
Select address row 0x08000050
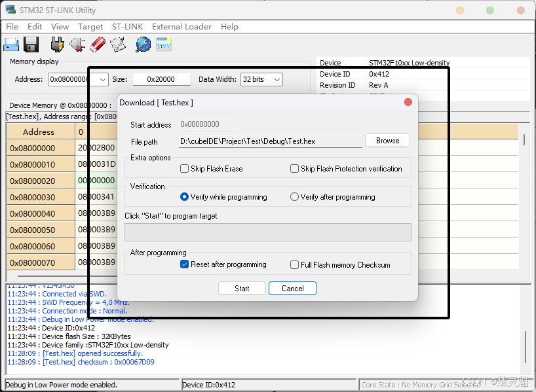tap(41, 230)
